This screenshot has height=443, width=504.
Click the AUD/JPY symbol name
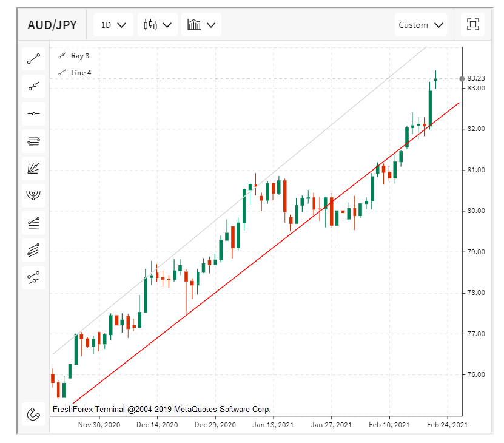pos(52,25)
